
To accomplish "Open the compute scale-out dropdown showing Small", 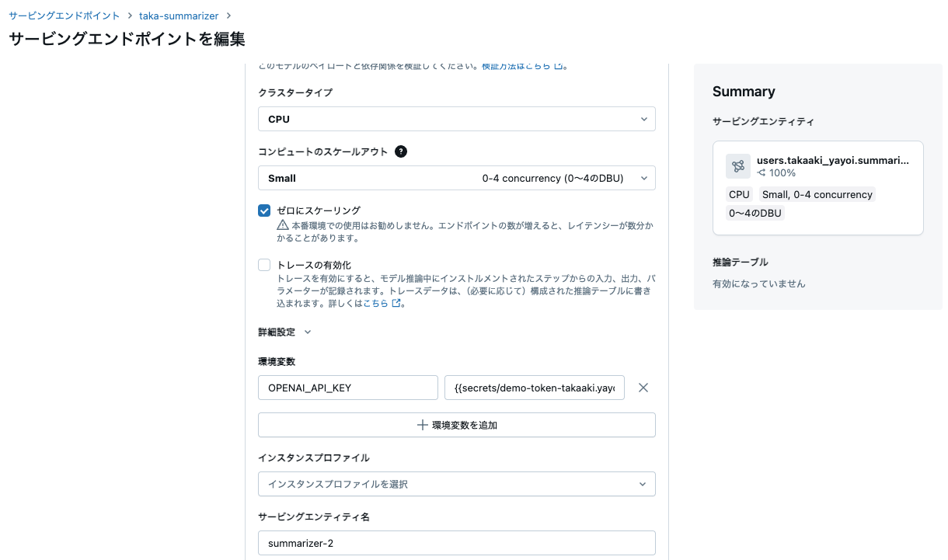I will pyautogui.click(x=456, y=178).
